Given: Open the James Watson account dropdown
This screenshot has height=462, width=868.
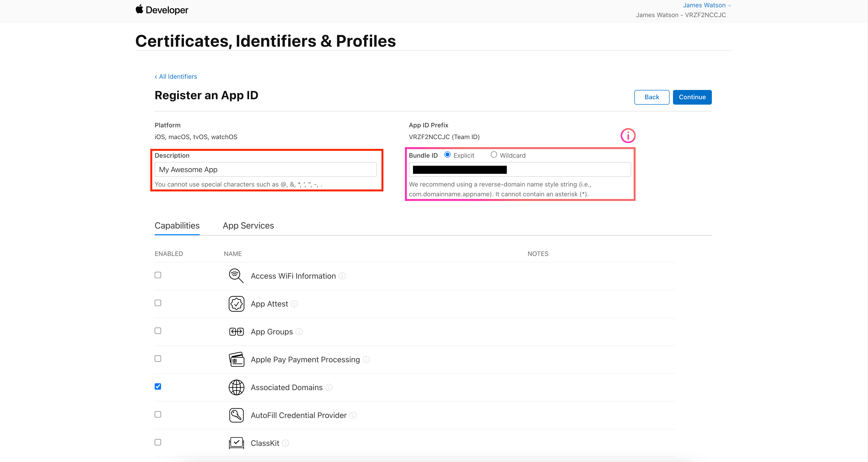Looking at the screenshot, I should coord(707,5).
